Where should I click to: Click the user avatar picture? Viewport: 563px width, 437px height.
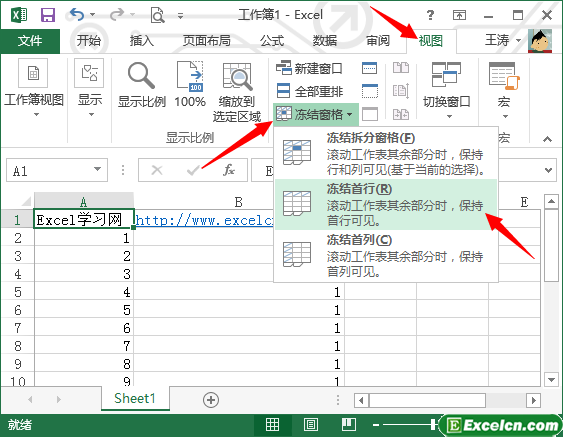click(x=540, y=41)
